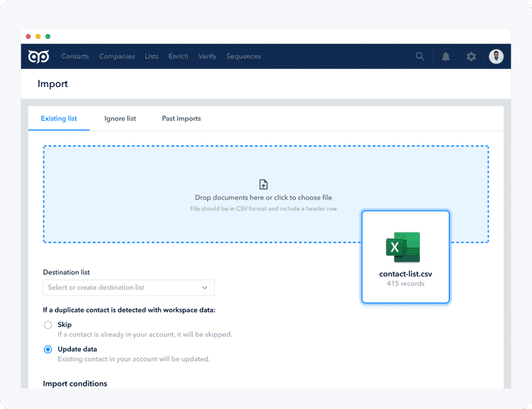Viewport: 532px width, 409px height.
Task: Select the Update data radio button
Action: tap(48, 349)
